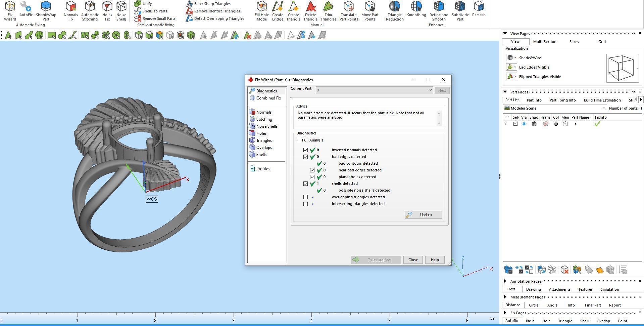Select the Trim Triangles tool

tap(328, 11)
